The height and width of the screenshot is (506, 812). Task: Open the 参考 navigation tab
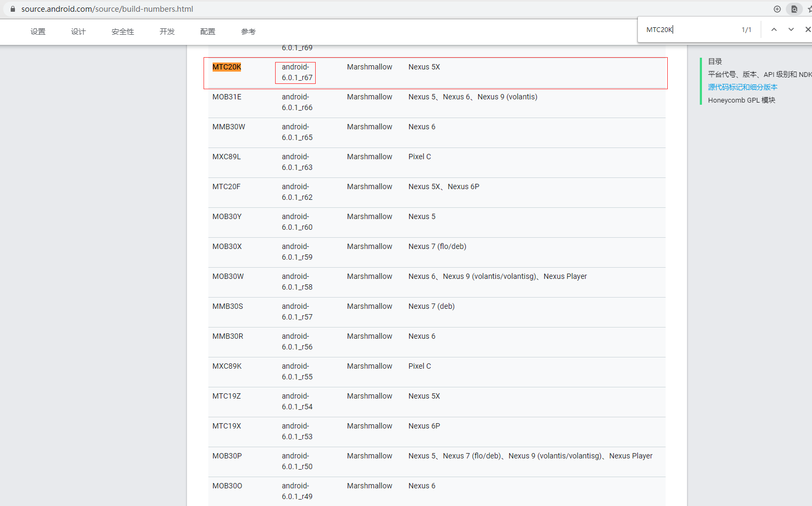pyautogui.click(x=248, y=32)
